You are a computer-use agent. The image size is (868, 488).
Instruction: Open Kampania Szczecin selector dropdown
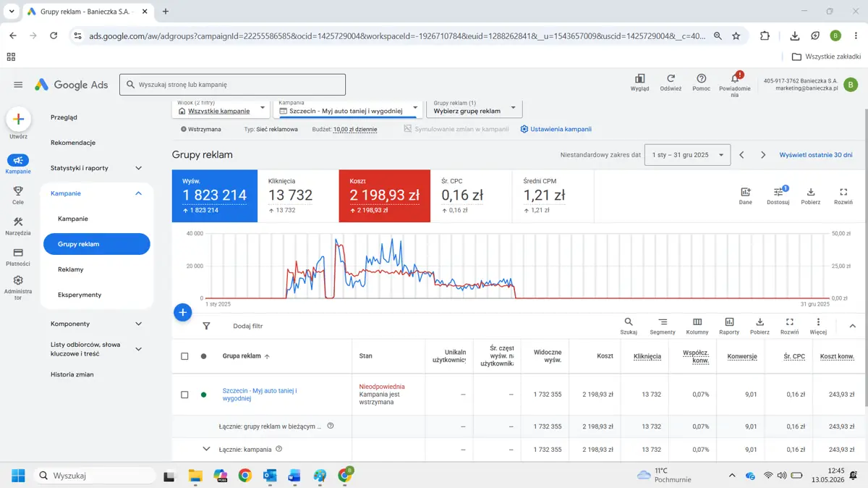(x=349, y=108)
